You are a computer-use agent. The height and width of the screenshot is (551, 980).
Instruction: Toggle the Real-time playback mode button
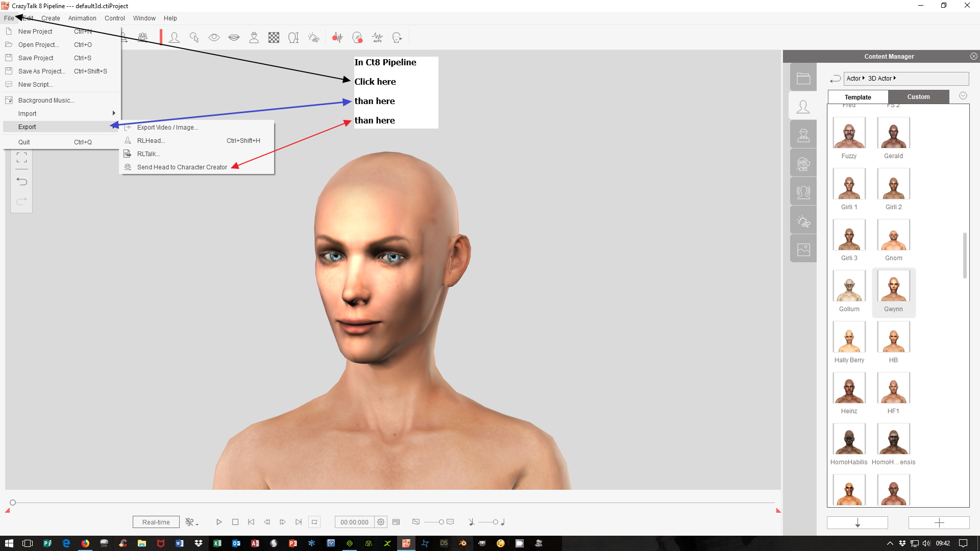click(156, 522)
